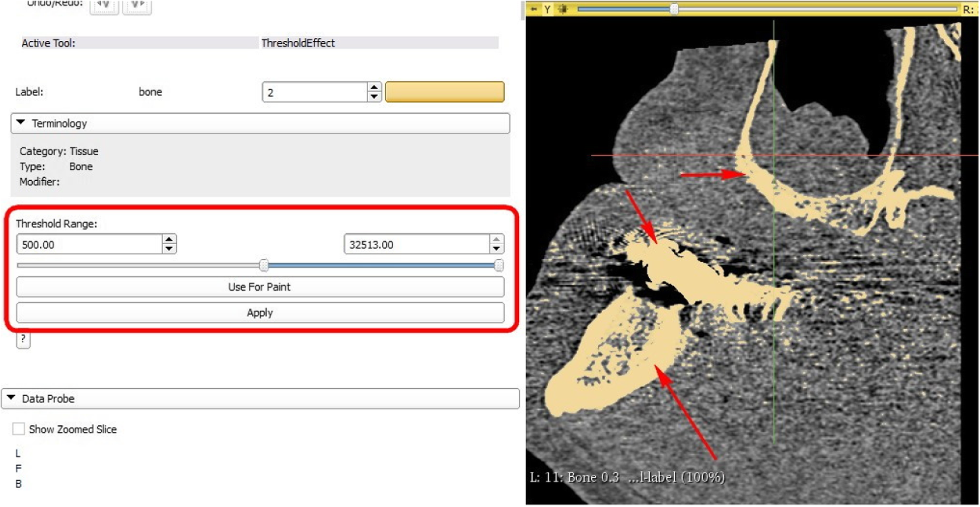Click the bone label name text
Image resolution: width=980 pixels, height=507 pixels.
pyautogui.click(x=151, y=92)
